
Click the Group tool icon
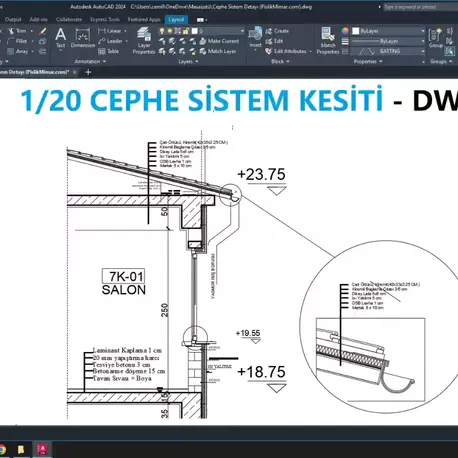point(435,38)
